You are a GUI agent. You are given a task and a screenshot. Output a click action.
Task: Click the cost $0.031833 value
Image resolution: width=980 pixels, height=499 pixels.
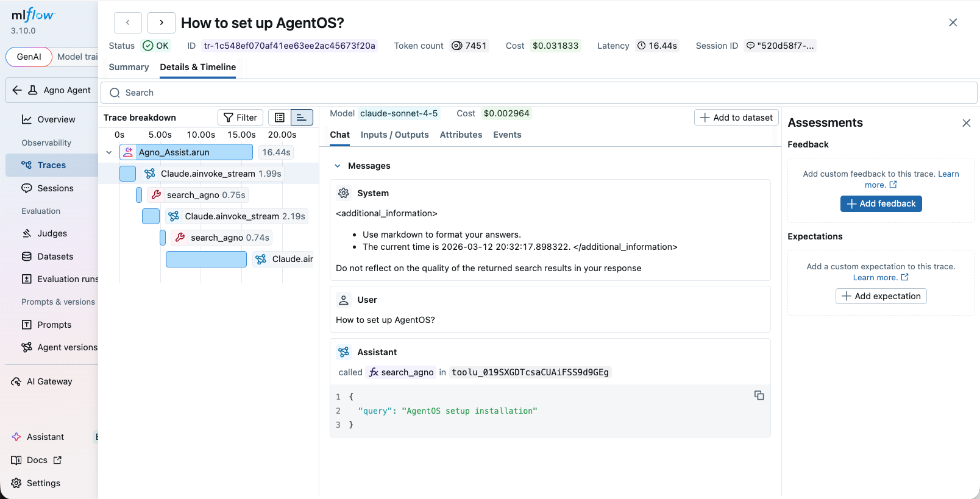555,46
